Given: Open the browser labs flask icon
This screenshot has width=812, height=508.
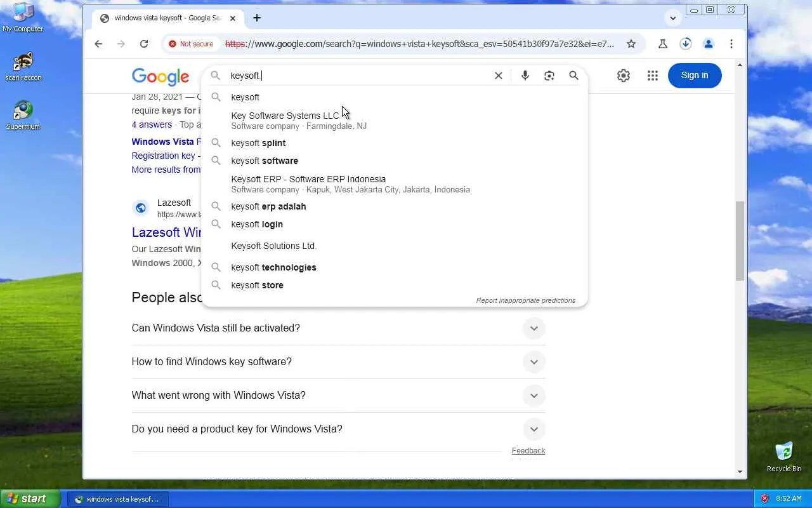Looking at the screenshot, I should click(x=662, y=44).
